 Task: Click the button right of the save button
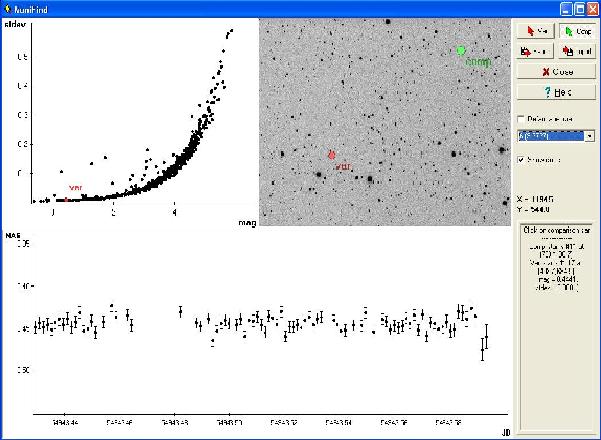[x=576, y=51]
